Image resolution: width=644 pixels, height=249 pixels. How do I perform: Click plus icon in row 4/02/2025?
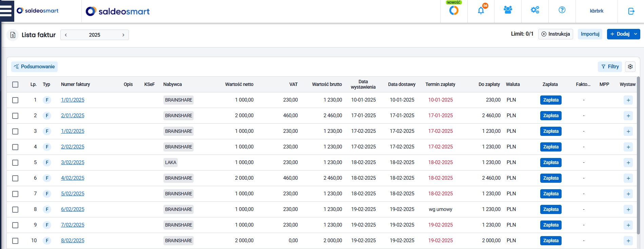pyautogui.click(x=628, y=178)
